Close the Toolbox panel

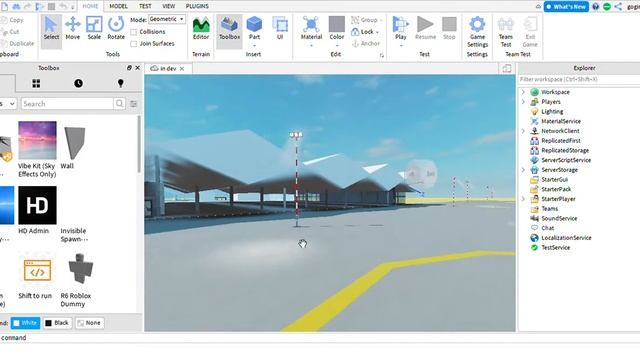pos(138,68)
